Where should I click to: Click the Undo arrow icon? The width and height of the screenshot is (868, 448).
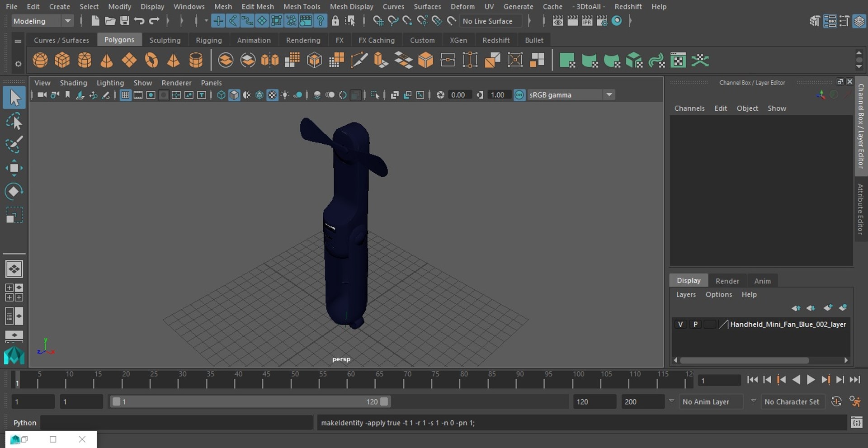point(139,21)
